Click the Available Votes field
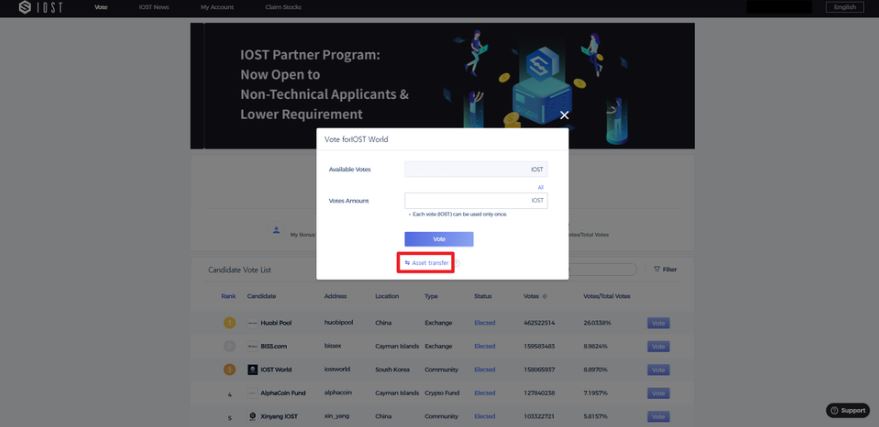The image size is (879, 427). tap(476, 169)
